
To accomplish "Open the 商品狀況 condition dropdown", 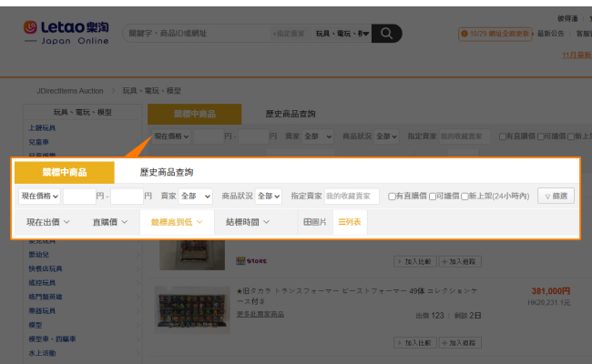I will click(x=269, y=196).
